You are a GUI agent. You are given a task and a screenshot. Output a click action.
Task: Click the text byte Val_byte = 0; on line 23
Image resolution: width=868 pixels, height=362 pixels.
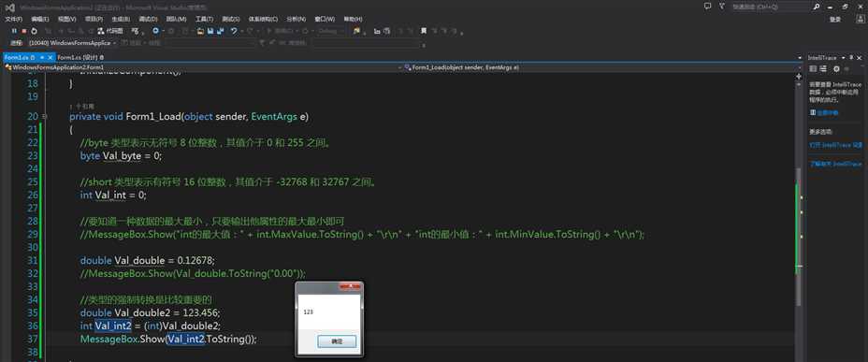(122, 156)
